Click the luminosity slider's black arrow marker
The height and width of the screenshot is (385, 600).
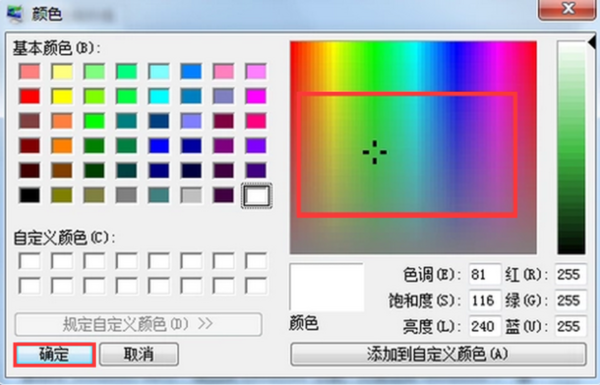(x=592, y=42)
